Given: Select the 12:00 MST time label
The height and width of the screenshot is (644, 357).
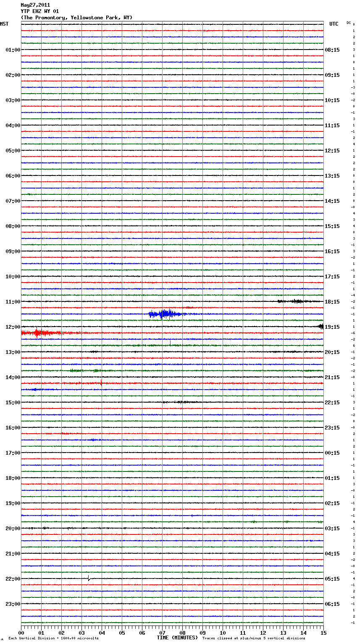Looking at the screenshot, I should click(13, 327).
